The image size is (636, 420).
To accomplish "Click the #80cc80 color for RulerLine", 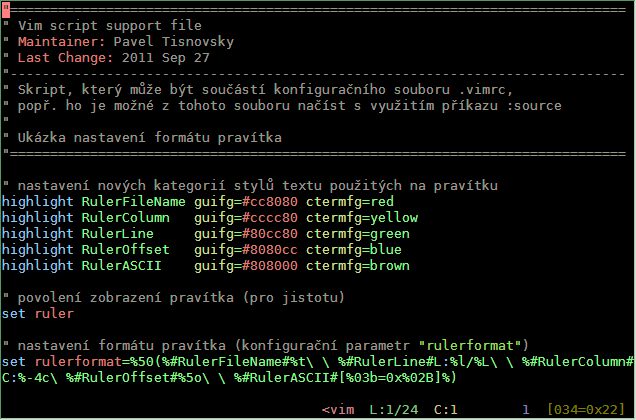I will 270,234.
